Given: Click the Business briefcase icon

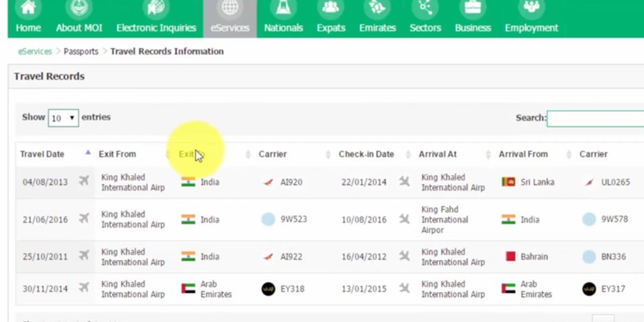Looking at the screenshot, I should 473,8.
